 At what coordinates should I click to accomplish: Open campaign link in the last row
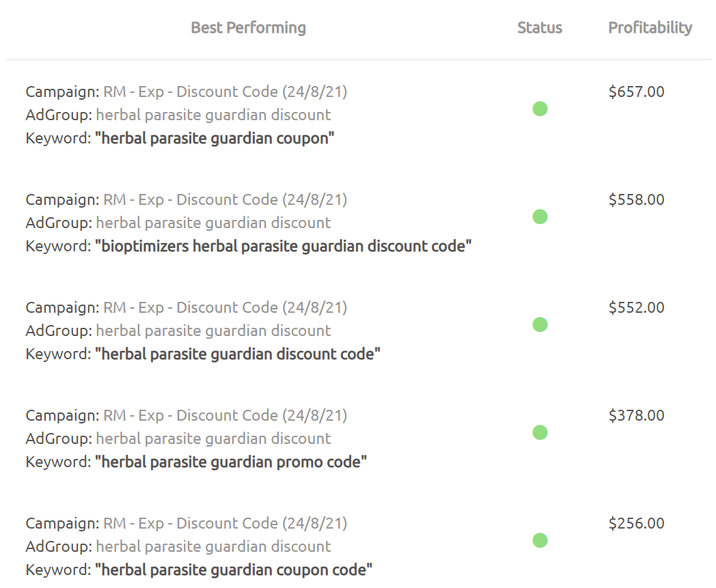[x=225, y=524]
